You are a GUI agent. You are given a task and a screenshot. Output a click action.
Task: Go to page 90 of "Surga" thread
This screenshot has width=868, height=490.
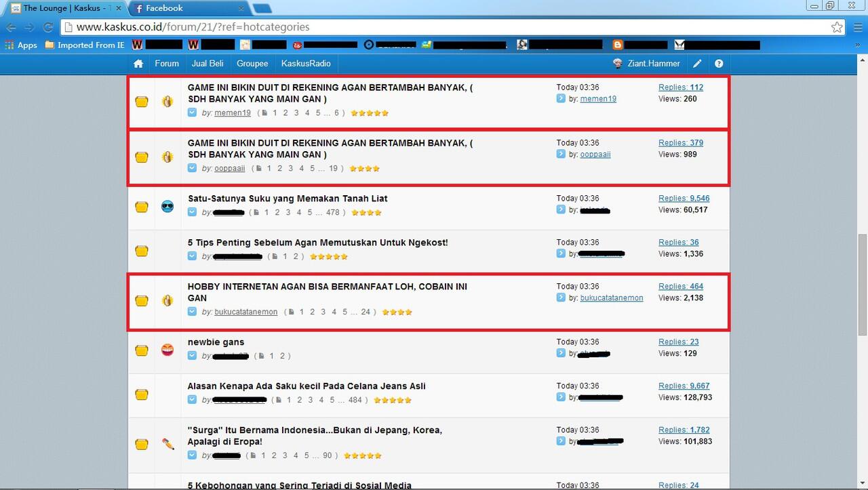pyautogui.click(x=328, y=456)
